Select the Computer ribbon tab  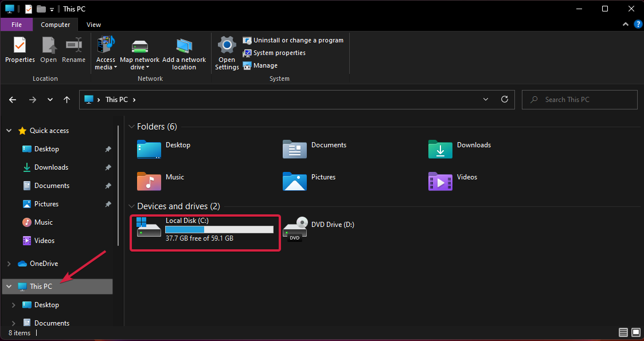click(x=56, y=25)
